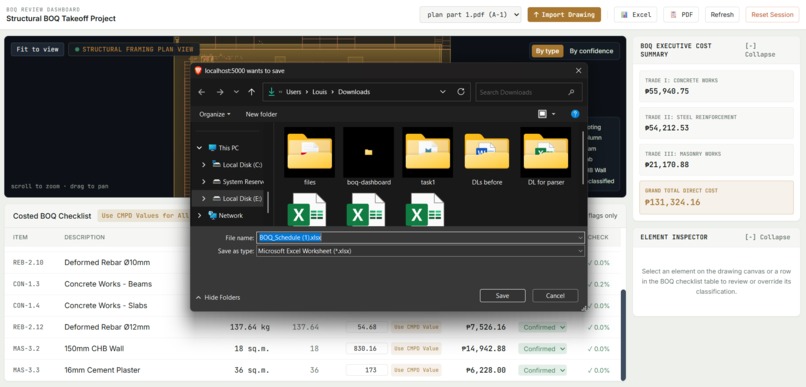This screenshot has height=387, width=806.
Task: Edit unit rate field 173
Action: coord(367,370)
